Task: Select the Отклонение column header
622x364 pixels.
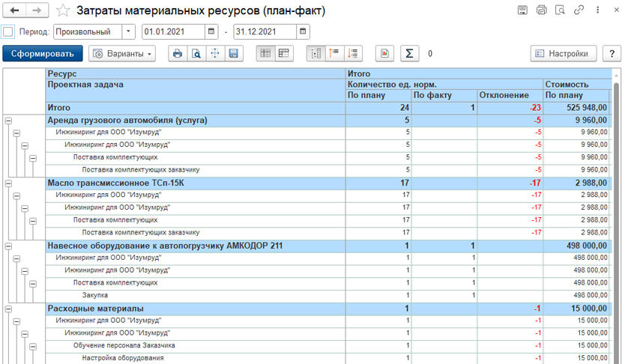Action: click(510, 95)
